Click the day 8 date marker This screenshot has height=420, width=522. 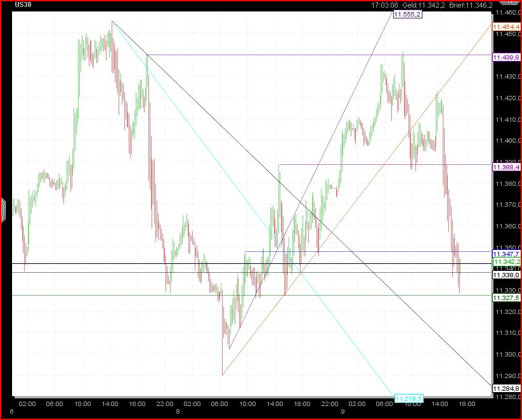coord(178,412)
